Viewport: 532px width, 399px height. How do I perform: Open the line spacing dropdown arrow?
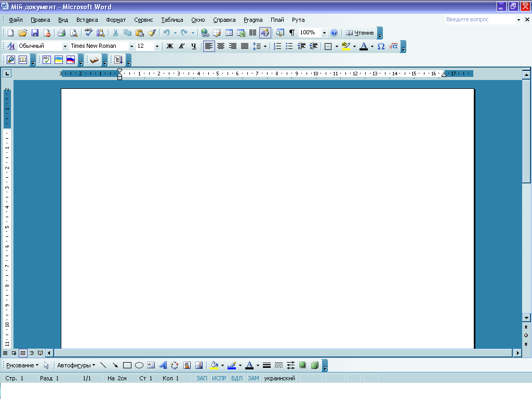[265, 46]
